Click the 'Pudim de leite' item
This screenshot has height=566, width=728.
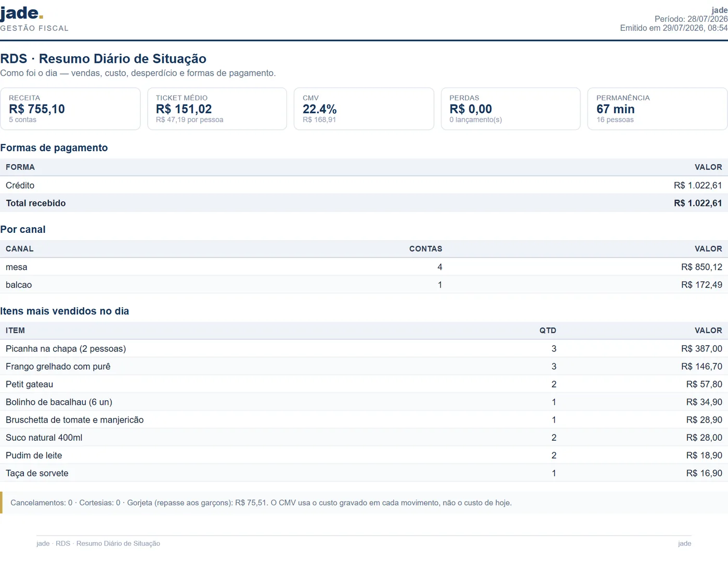34,455
